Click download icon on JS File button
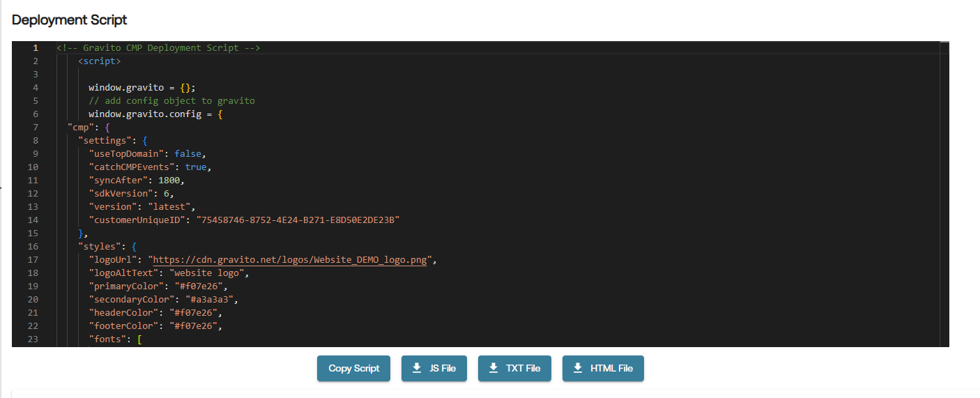Viewport: 980px width, 398px height. tap(417, 367)
